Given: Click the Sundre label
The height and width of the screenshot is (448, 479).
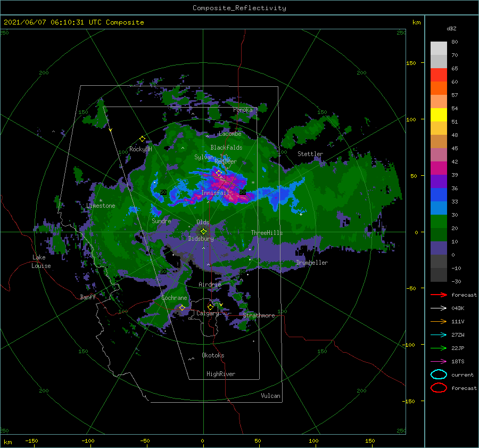Looking at the screenshot, I should [x=161, y=221].
